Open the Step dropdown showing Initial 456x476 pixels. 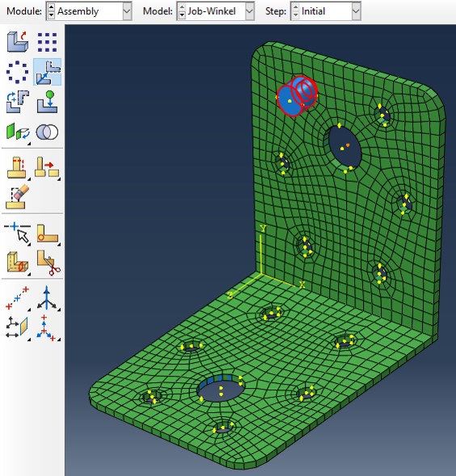click(326, 11)
